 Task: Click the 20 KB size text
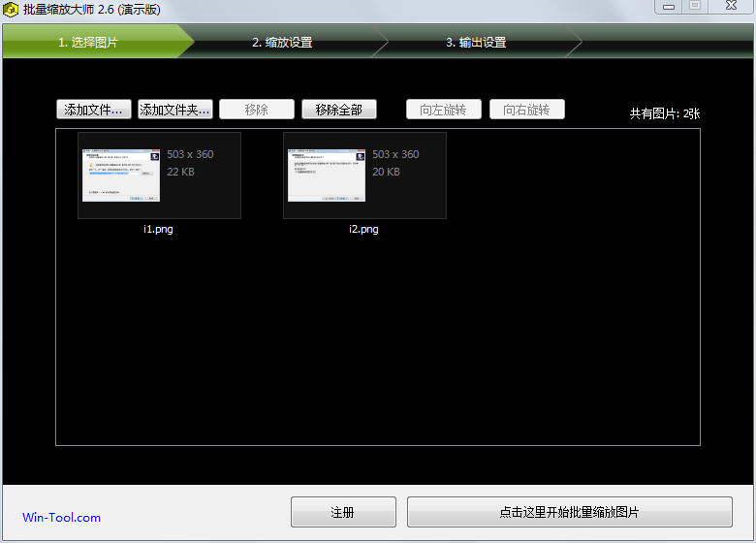(x=386, y=172)
